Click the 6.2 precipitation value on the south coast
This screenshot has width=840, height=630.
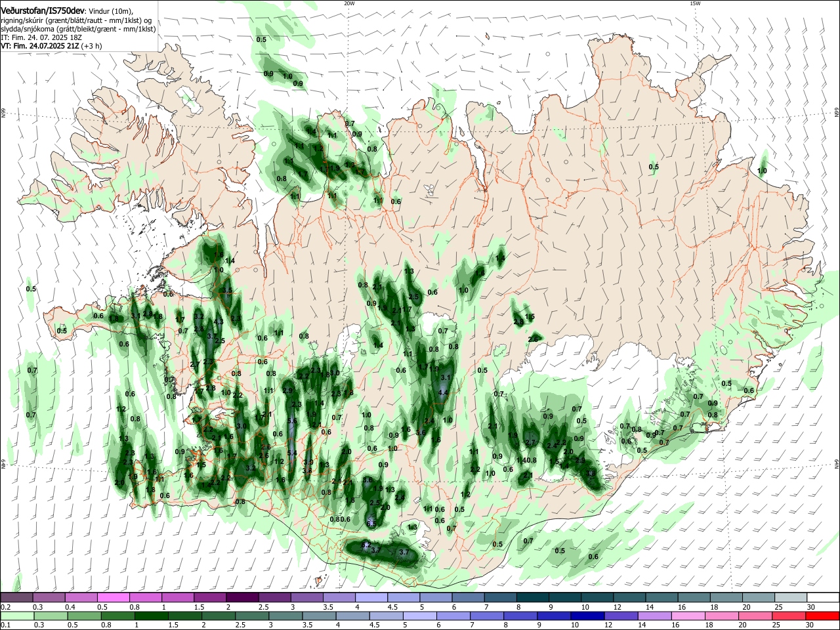tap(367, 545)
